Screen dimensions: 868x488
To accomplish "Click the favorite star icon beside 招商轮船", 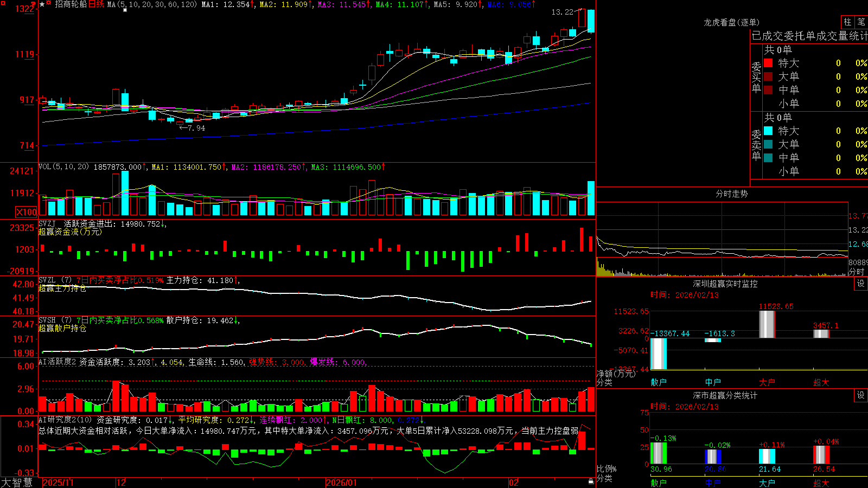I will [x=42, y=4].
